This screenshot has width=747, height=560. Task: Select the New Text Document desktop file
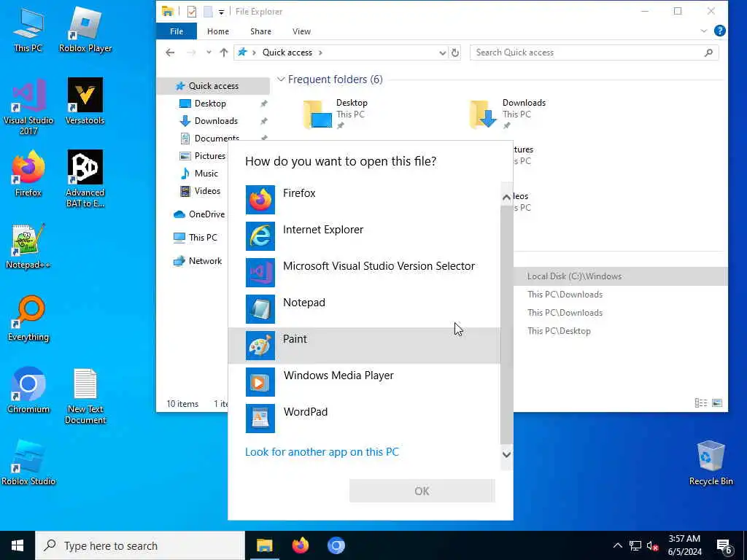(x=85, y=396)
